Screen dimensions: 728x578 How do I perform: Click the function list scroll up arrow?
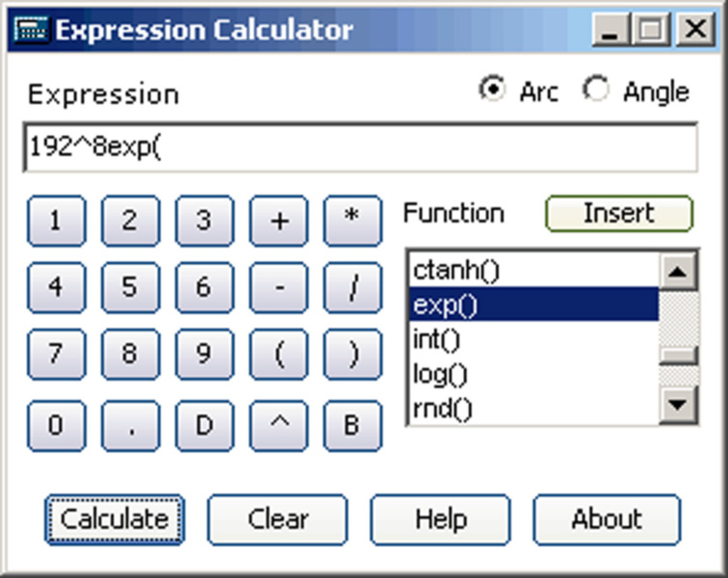tap(678, 271)
